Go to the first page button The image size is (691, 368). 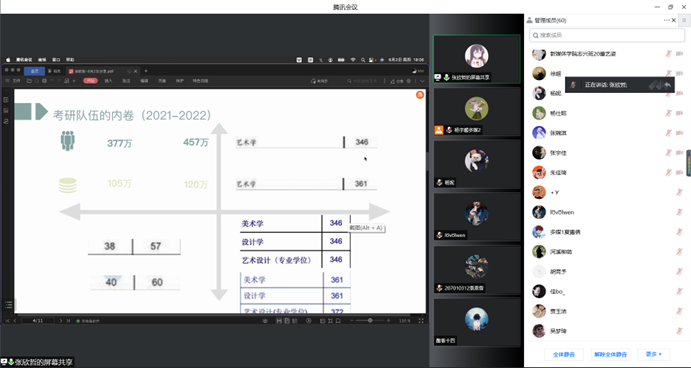[7, 321]
